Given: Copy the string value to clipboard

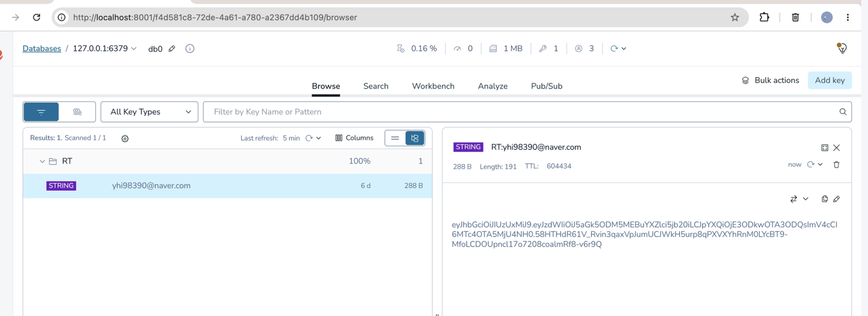Looking at the screenshot, I should coord(824,199).
